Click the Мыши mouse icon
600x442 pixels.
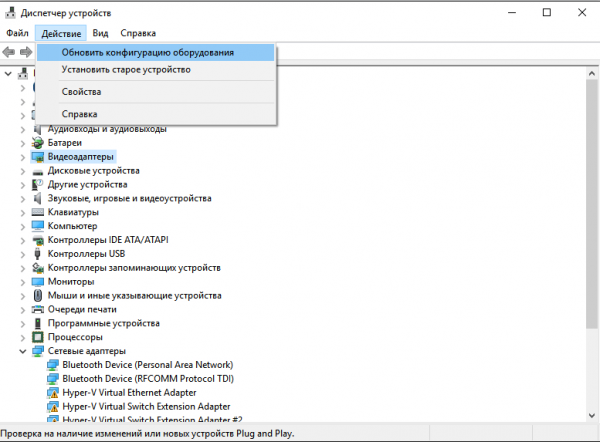click(38, 295)
